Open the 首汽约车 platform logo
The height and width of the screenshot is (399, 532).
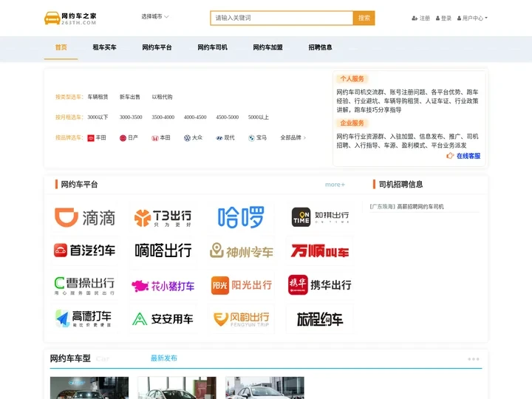tap(84, 250)
